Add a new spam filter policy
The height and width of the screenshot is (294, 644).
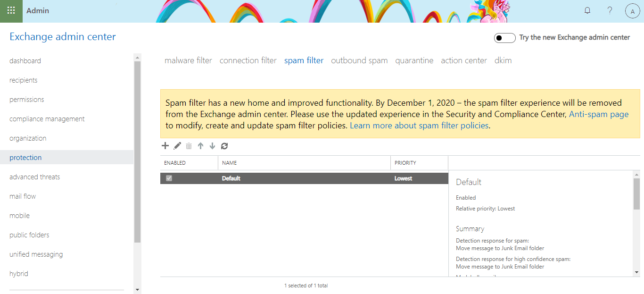point(165,146)
